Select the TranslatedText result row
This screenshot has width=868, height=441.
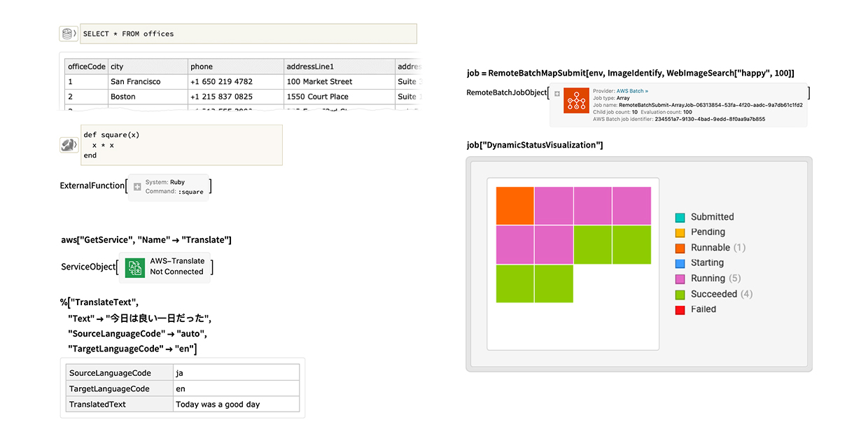(182, 404)
